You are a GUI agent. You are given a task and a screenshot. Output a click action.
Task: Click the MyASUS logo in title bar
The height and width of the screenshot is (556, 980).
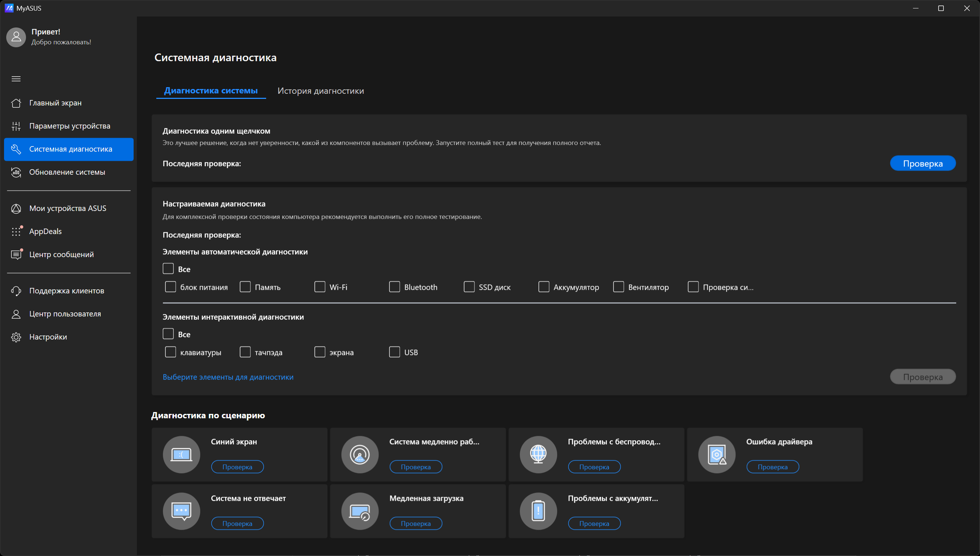click(9, 8)
